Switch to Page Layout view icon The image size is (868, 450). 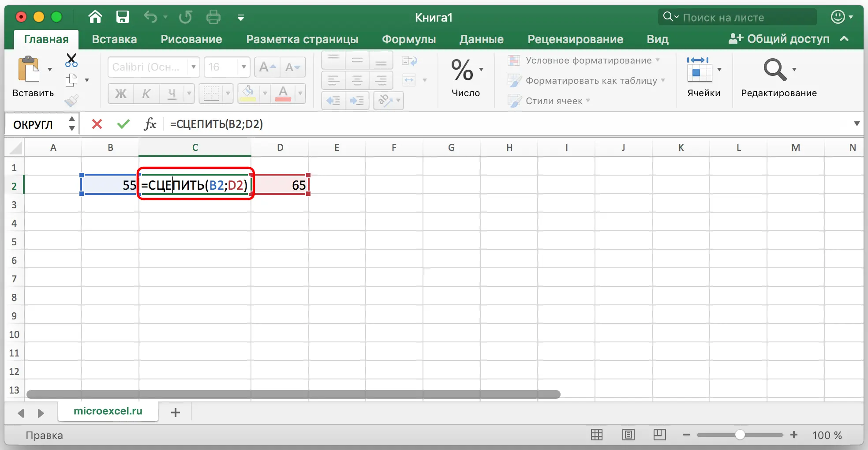point(629,435)
